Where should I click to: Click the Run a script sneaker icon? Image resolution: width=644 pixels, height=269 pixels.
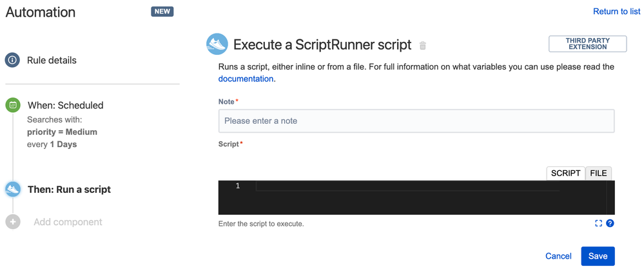(13, 189)
